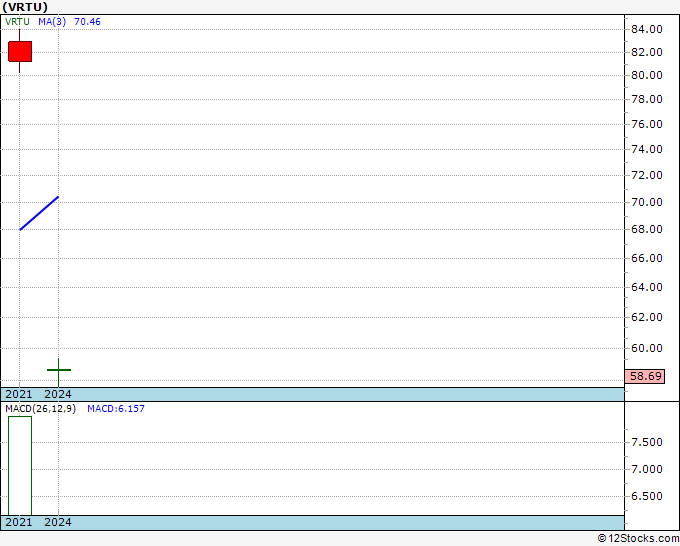This screenshot has height=546, width=680.
Task: Click the 68.00 price axis label
Action: pos(647,229)
